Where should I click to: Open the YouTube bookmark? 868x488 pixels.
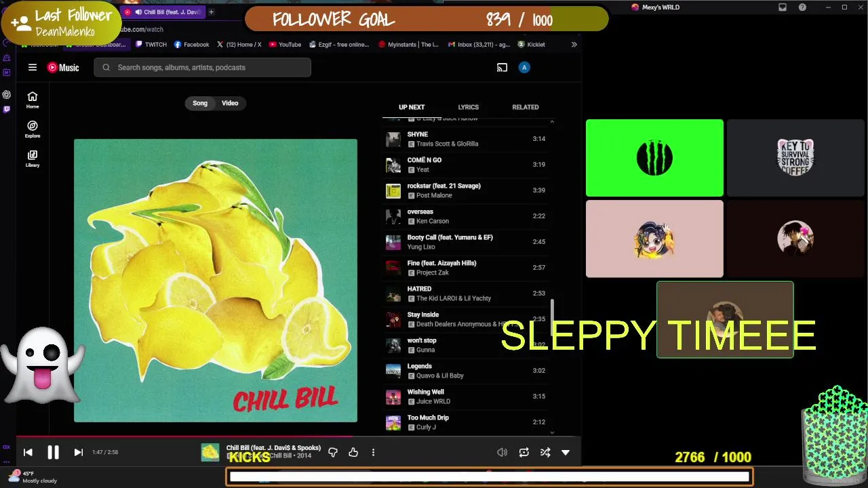[285, 45]
